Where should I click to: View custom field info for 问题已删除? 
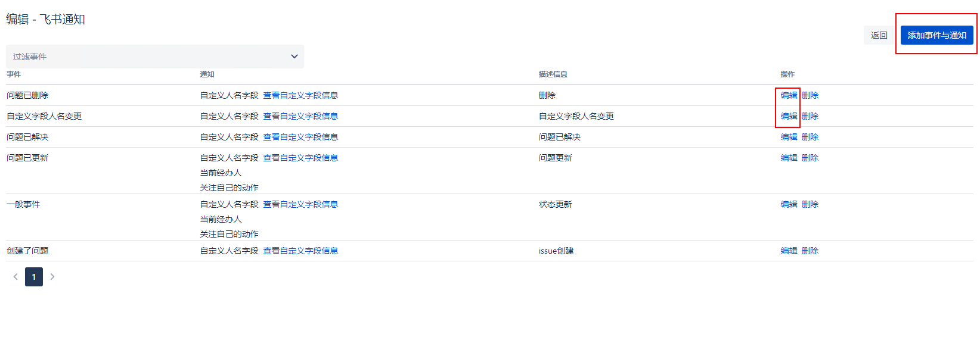pos(300,95)
